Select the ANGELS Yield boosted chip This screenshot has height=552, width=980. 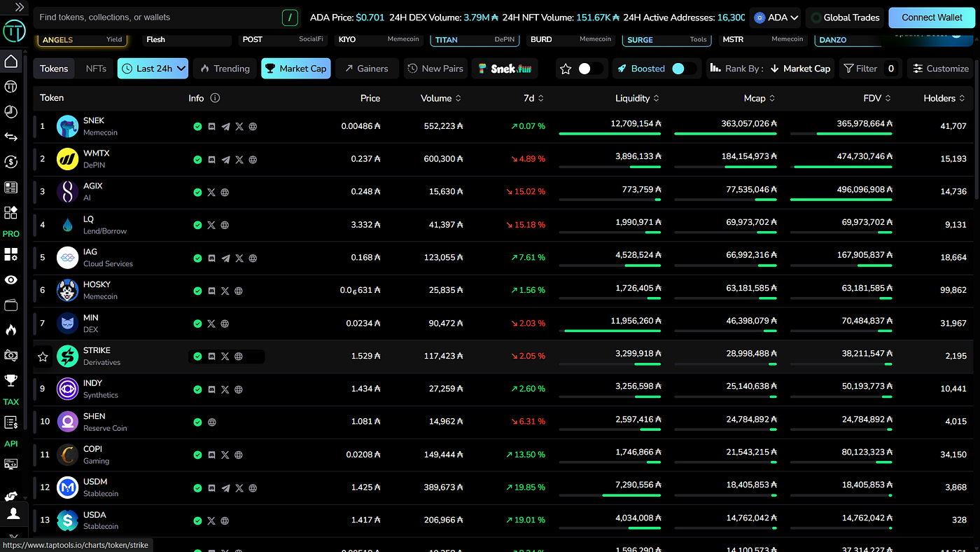82,40
